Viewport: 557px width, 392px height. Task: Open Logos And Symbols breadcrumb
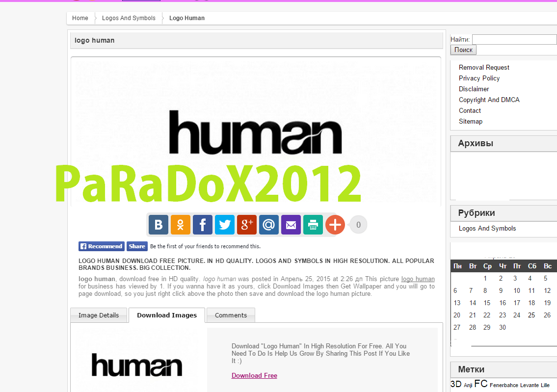[129, 18]
